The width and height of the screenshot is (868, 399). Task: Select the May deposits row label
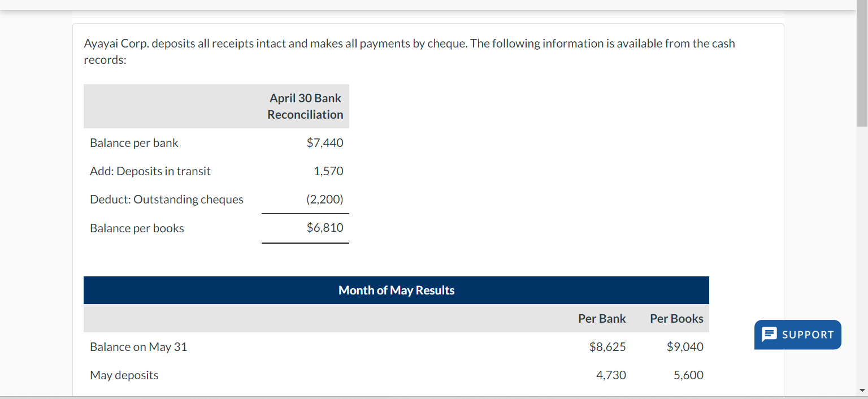(124, 375)
